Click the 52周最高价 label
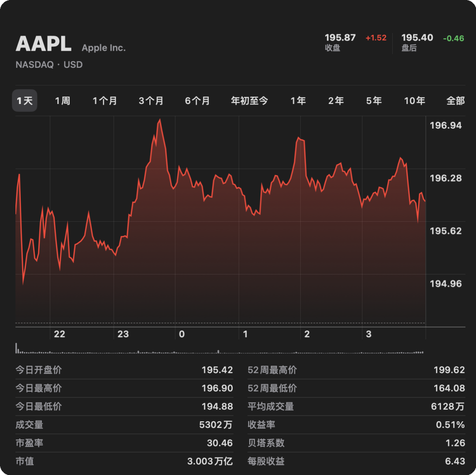476x475 pixels. [272, 370]
